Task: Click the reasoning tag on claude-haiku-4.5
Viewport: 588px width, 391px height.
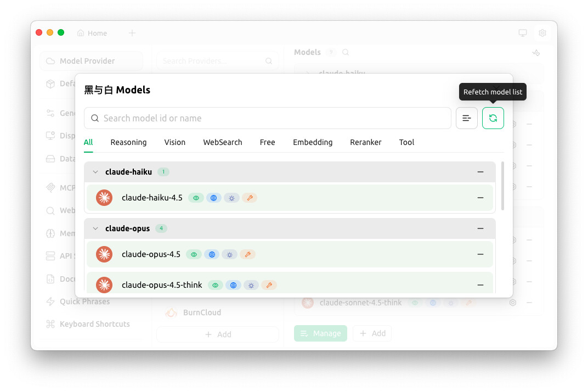Action: pyautogui.click(x=231, y=198)
